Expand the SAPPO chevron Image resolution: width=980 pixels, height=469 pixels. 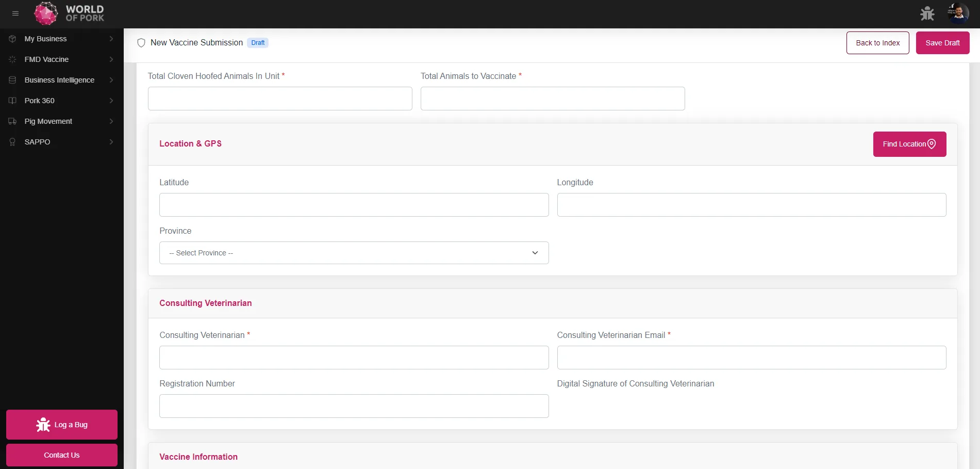tap(111, 142)
